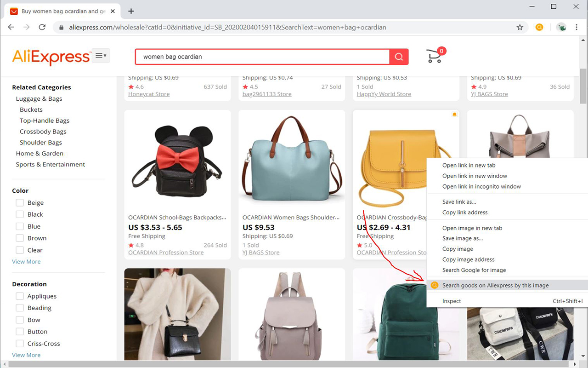Screen dimensions: 588x368
Task: Click the scroll left arrow on horizontal scrollbar
Action: coord(4,364)
